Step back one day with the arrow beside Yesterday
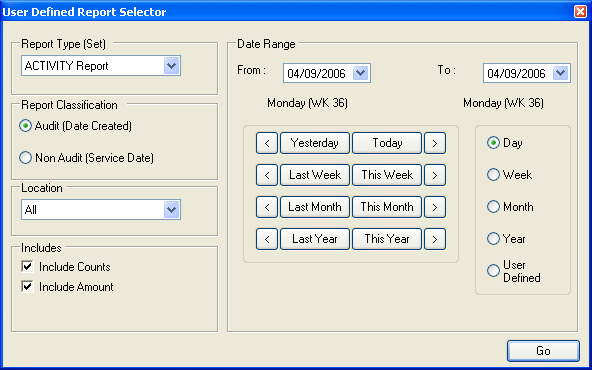Image resolution: width=592 pixels, height=370 pixels. click(267, 143)
